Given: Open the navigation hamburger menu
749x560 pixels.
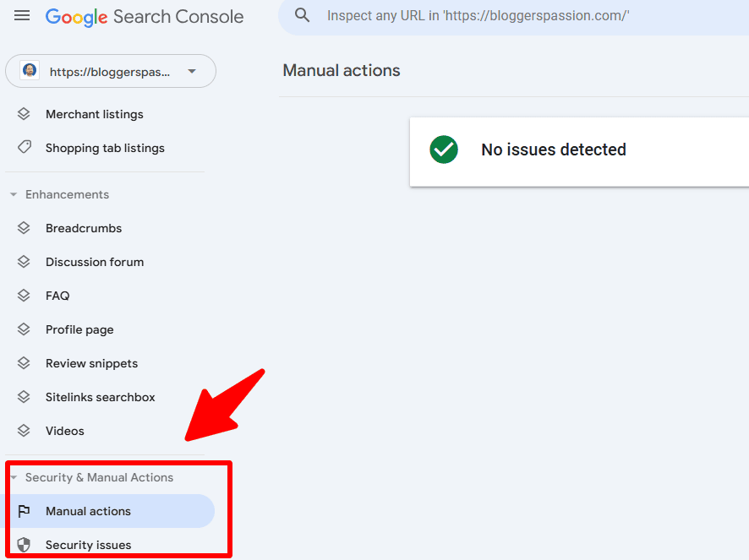Looking at the screenshot, I should tap(22, 15).
